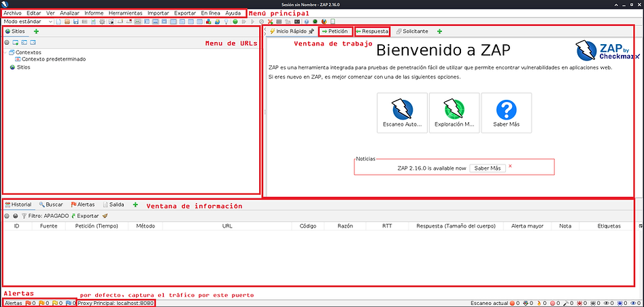Image resolution: width=644 pixels, height=307 pixels.
Task: Click the green circle break on all requests icon
Action: pos(235,21)
